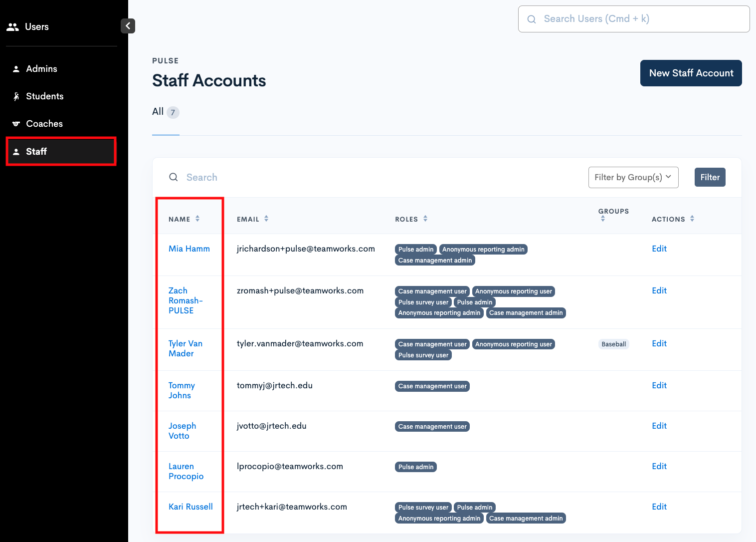
Task: Sort the table by Email column arrows
Action: coord(266,219)
